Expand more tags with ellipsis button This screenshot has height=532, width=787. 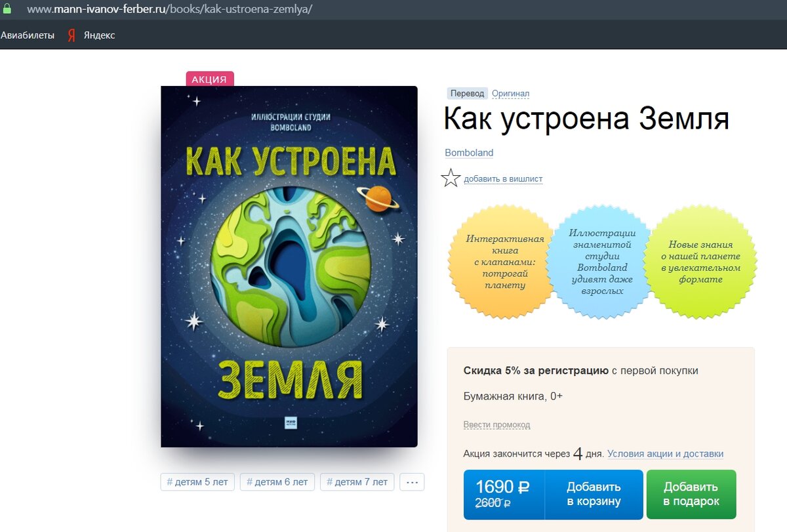click(x=412, y=481)
